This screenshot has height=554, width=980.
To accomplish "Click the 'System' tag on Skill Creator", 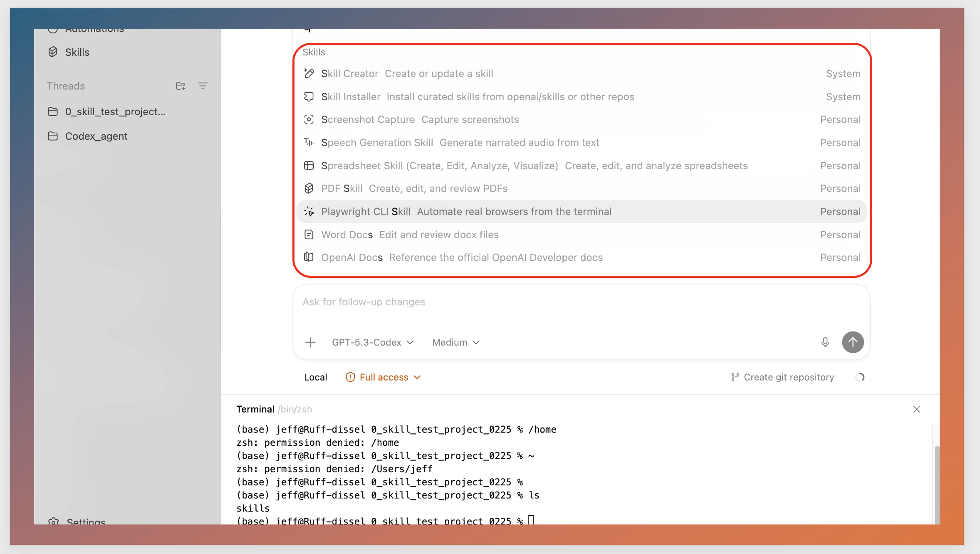I will coord(843,74).
